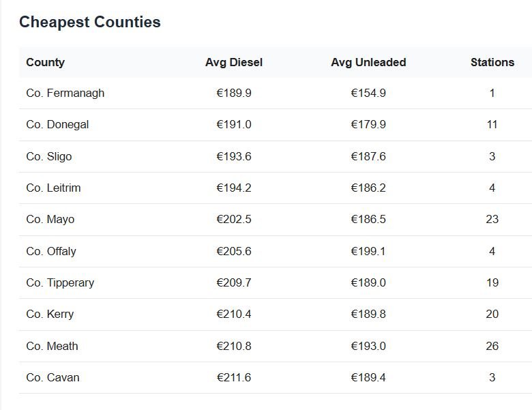Image resolution: width=532 pixels, height=410 pixels.
Task: Click the €211.6 diesel price for Cavan
Action: tap(234, 377)
